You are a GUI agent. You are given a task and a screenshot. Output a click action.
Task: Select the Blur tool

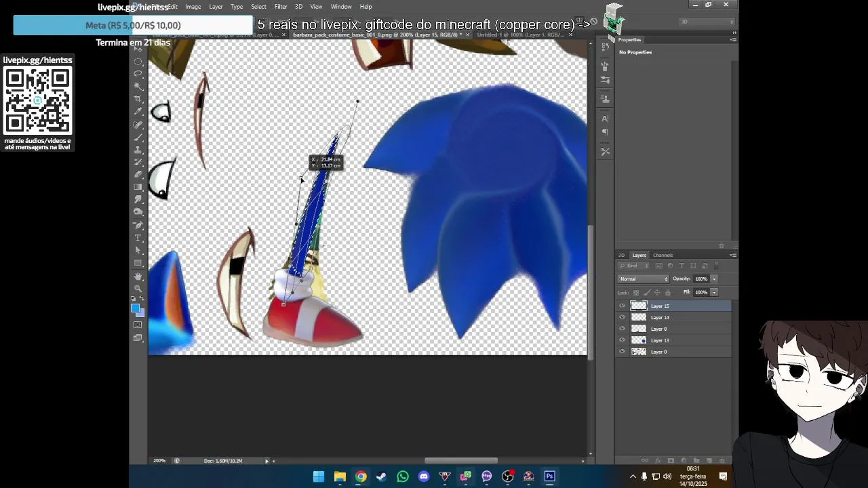[x=138, y=199]
